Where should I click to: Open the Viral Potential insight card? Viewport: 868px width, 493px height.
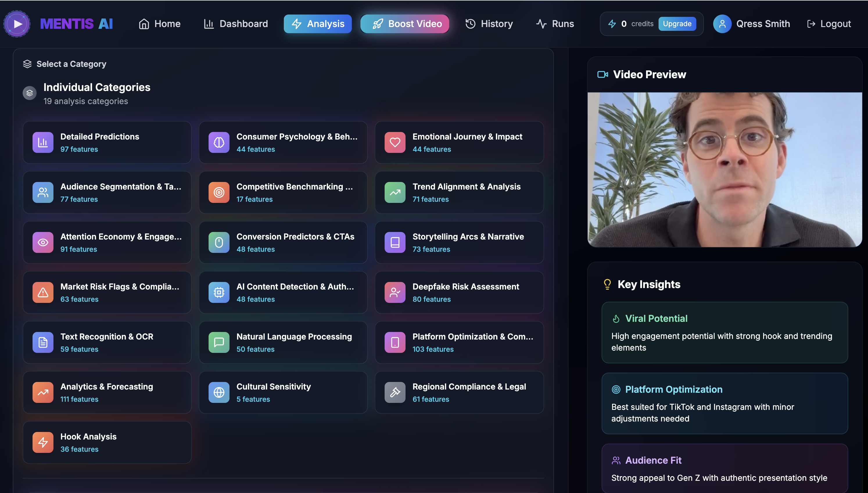pos(724,333)
